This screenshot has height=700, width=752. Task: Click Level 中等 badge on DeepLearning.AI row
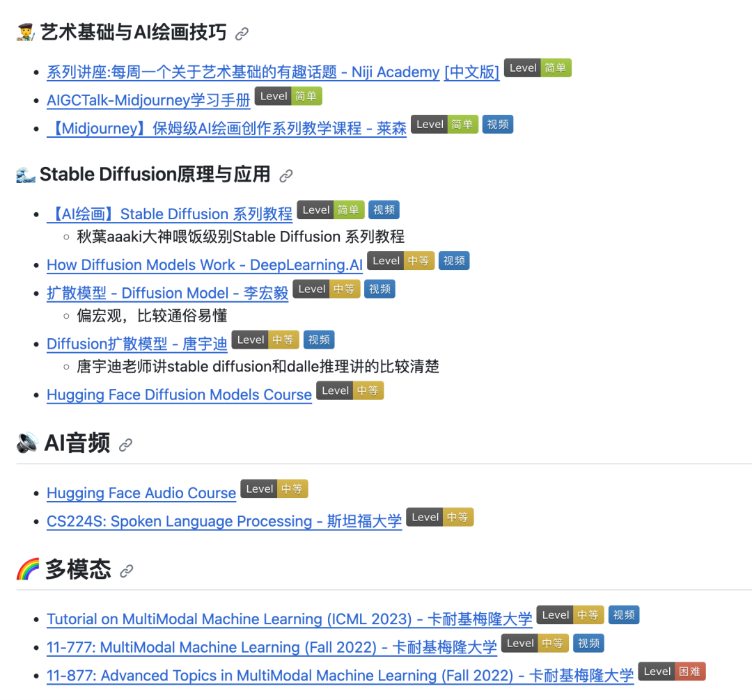click(401, 261)
